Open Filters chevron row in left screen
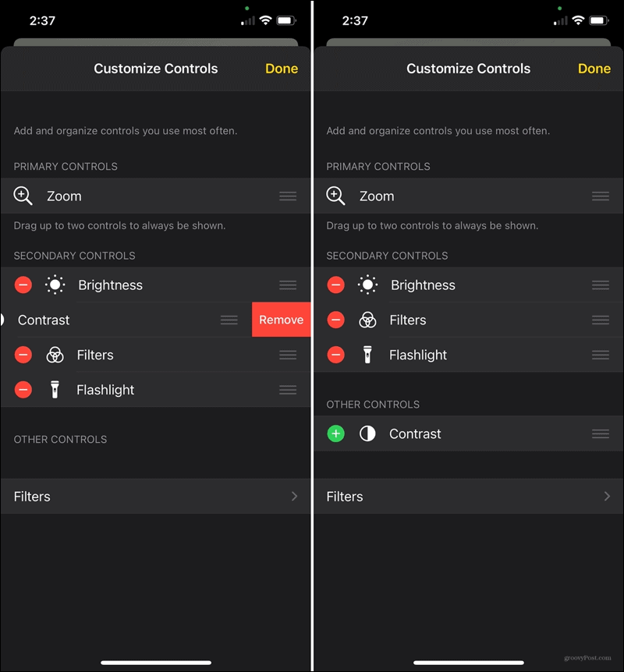The width and height of the screenshot is (624, 672). coord(156,497)
